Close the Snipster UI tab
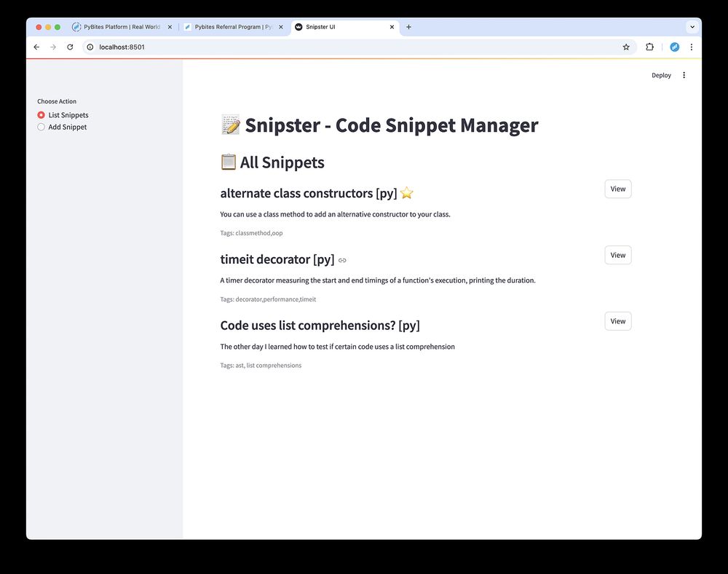The height and width of the screenshot is (574, 728). [392, 27]
